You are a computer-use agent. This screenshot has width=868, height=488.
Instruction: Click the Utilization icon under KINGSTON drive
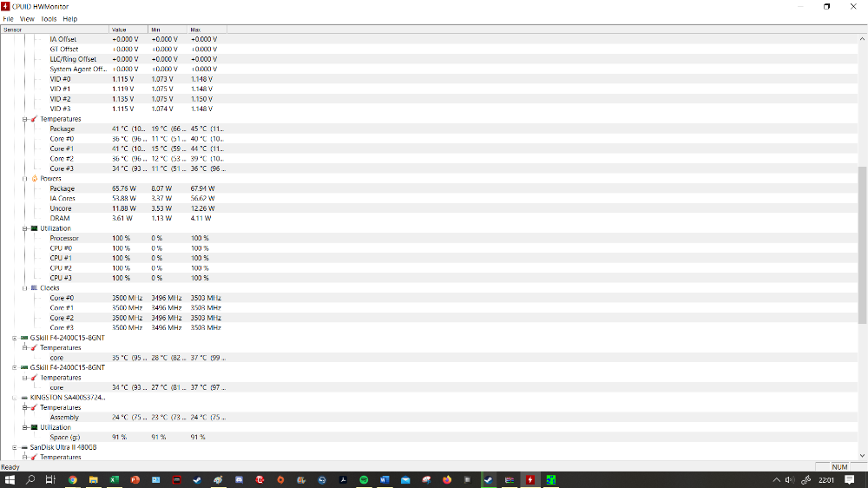pyautogui.click(x=35, y=427)
